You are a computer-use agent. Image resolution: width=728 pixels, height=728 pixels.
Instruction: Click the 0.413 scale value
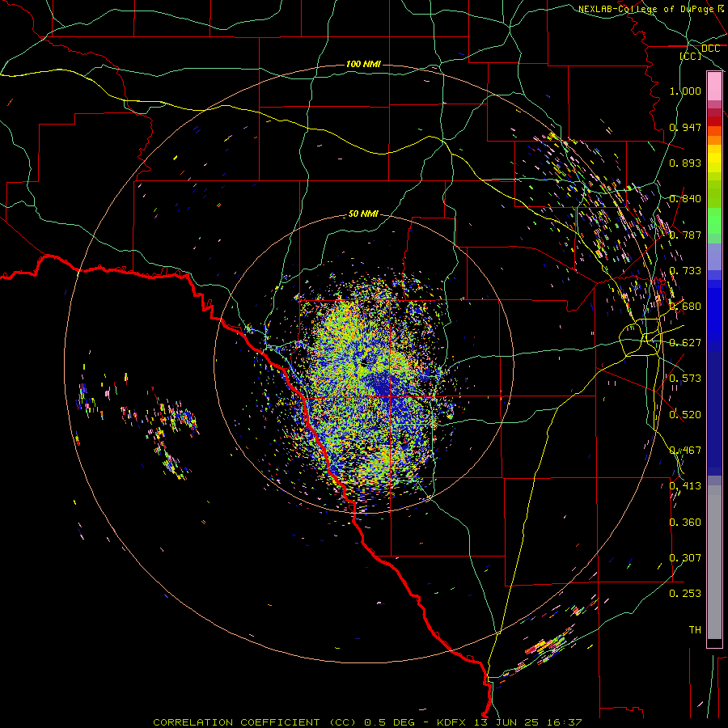pos(685,486)
